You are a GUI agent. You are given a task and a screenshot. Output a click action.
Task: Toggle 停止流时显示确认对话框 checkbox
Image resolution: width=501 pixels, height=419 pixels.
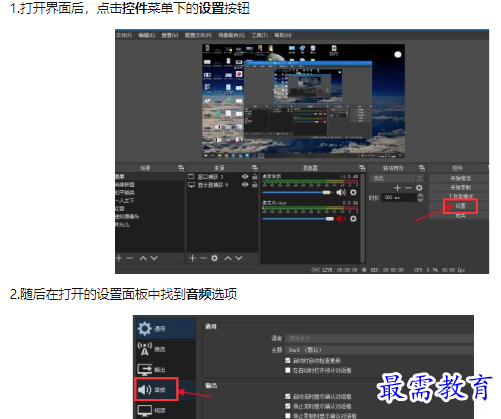pos(288,406)
